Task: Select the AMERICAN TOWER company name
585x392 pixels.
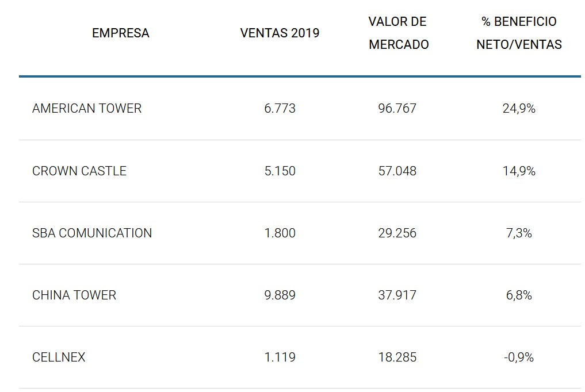Action: tap(87, 109)
